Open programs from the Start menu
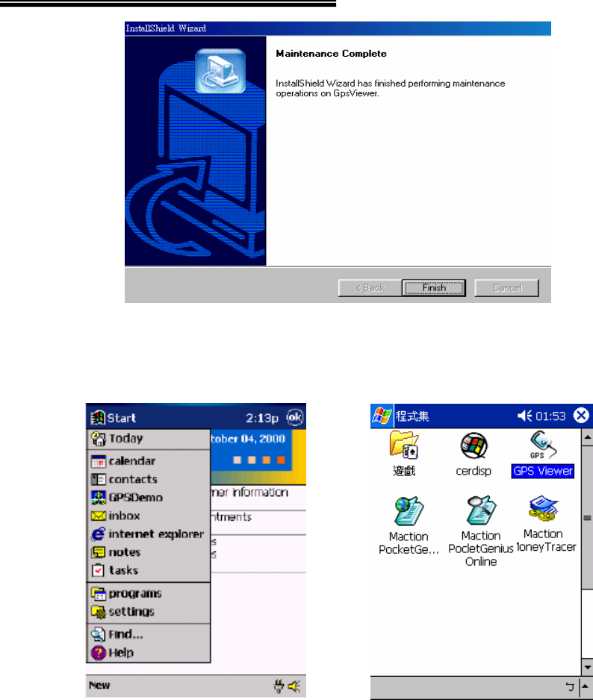Viewport: 593px width, 700px height. tap(149, 593)
